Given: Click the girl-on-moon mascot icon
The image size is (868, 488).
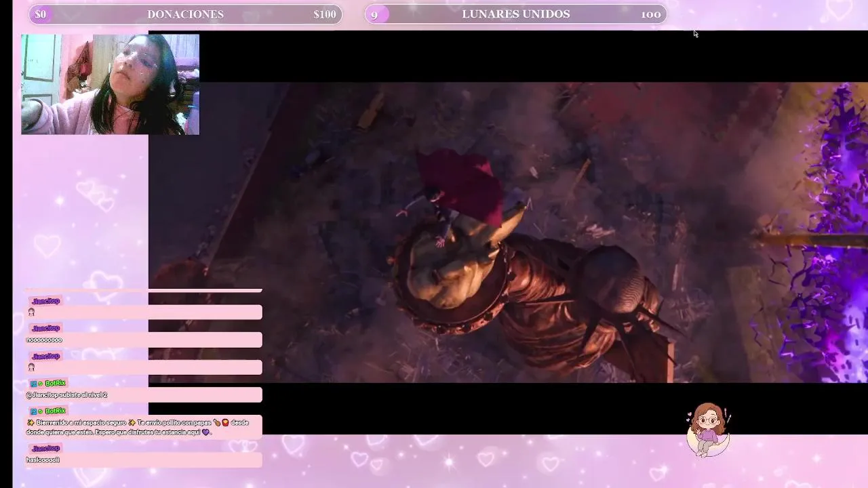Looking at the screenshot, I should tap(708, 430).
